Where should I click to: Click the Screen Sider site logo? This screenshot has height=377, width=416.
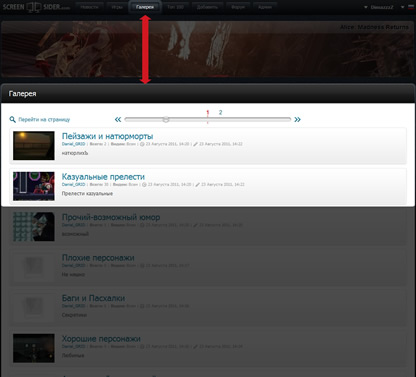point(36,7)
